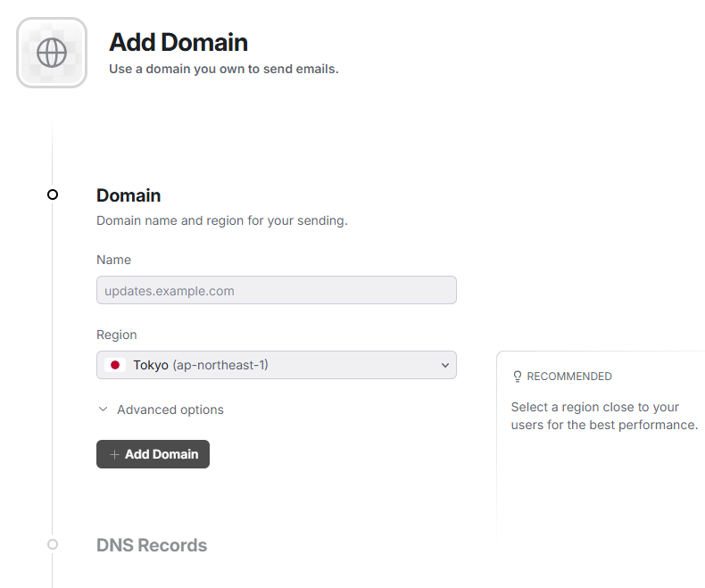Open the Region dropdown arrow
Image resolution: width=705 pixels, height=588 pixels.
click(x=445, y=365)
